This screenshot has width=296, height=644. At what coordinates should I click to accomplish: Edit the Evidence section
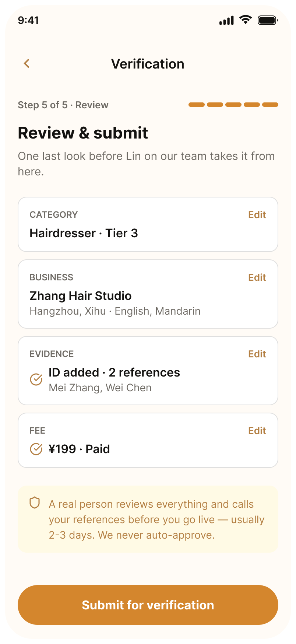point(257,354)
